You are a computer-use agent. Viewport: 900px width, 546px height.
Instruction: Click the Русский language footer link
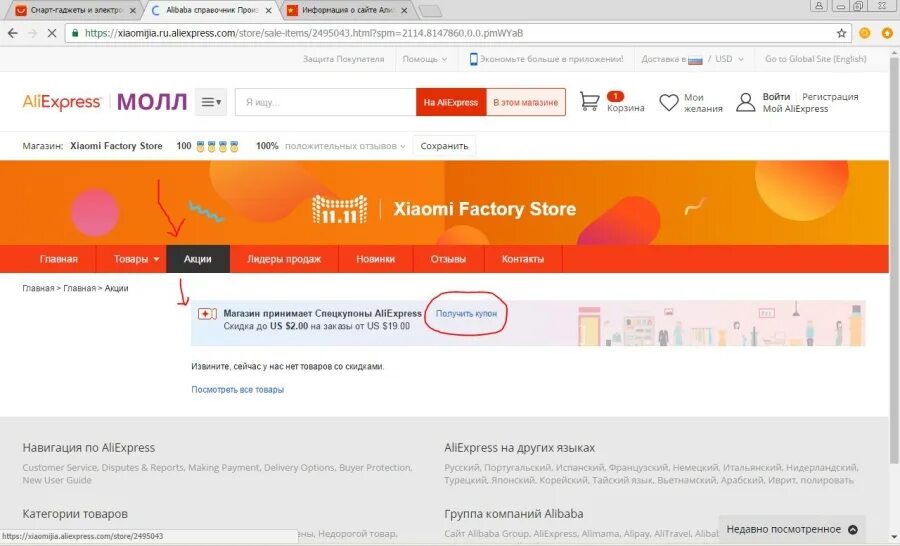[461, 467]
